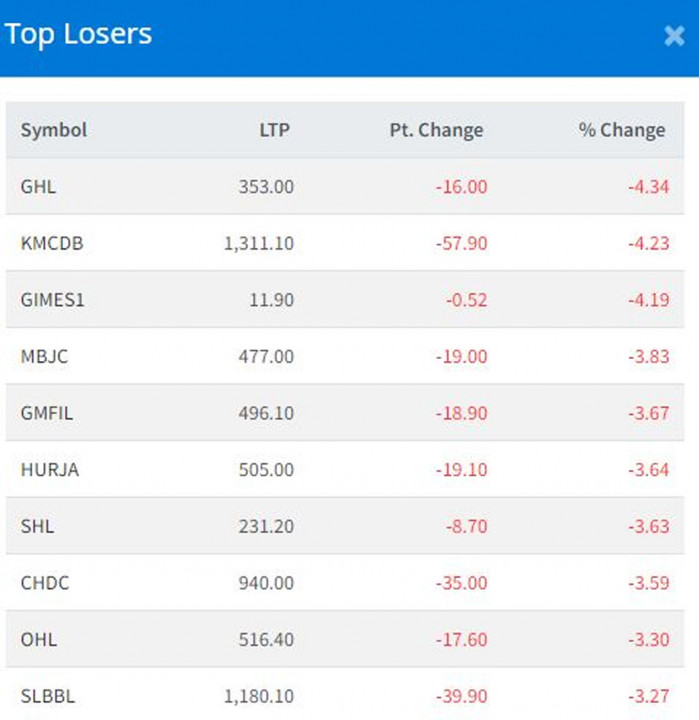Sort by LTP column header
Viewport: 699px width, 720px height.
pos(274,130)
